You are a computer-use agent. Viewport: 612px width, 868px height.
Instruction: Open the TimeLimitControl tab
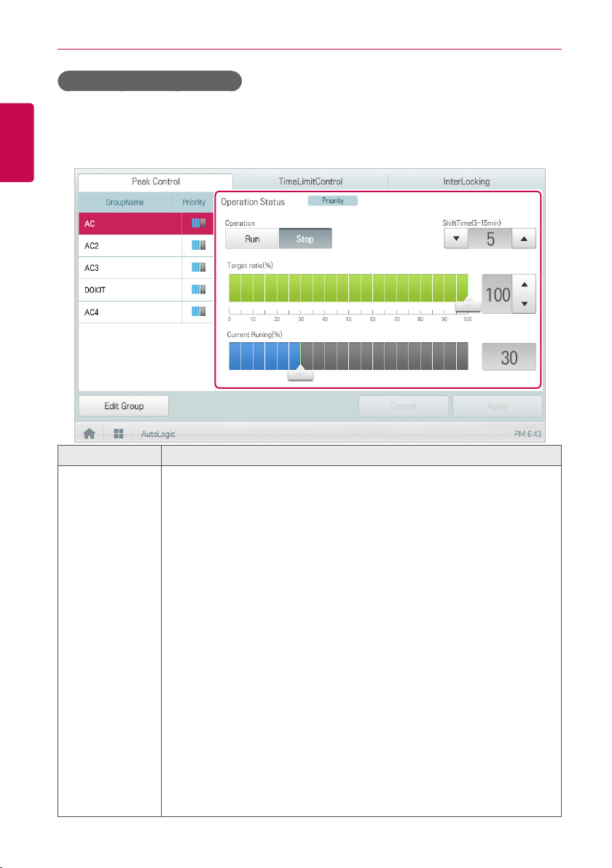(310, 181)
